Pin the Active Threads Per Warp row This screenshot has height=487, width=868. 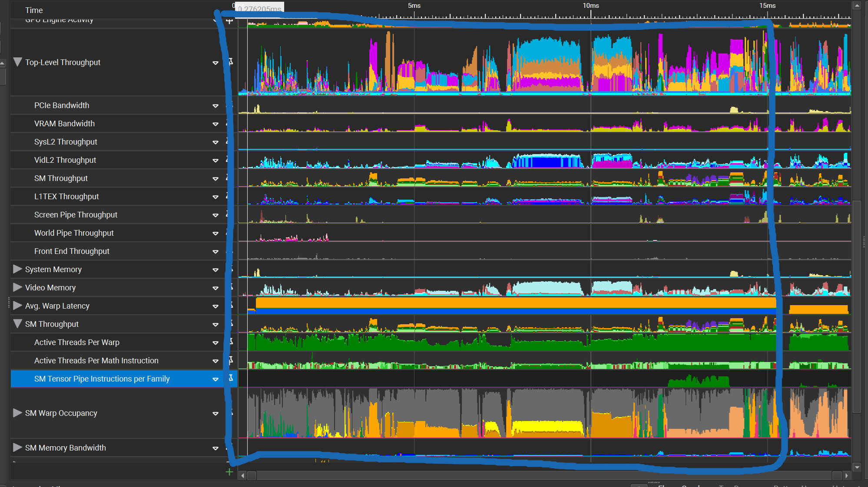tap(231, 342)
